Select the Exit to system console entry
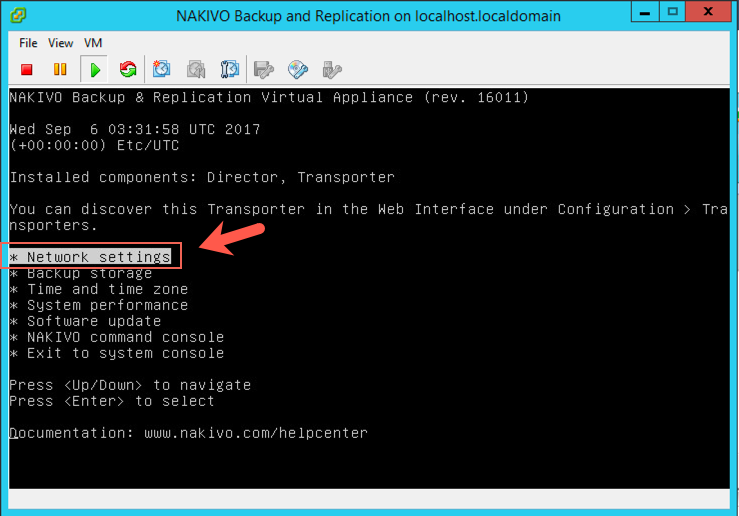Viewport: 739px width, 516px height. coord(116,353)
